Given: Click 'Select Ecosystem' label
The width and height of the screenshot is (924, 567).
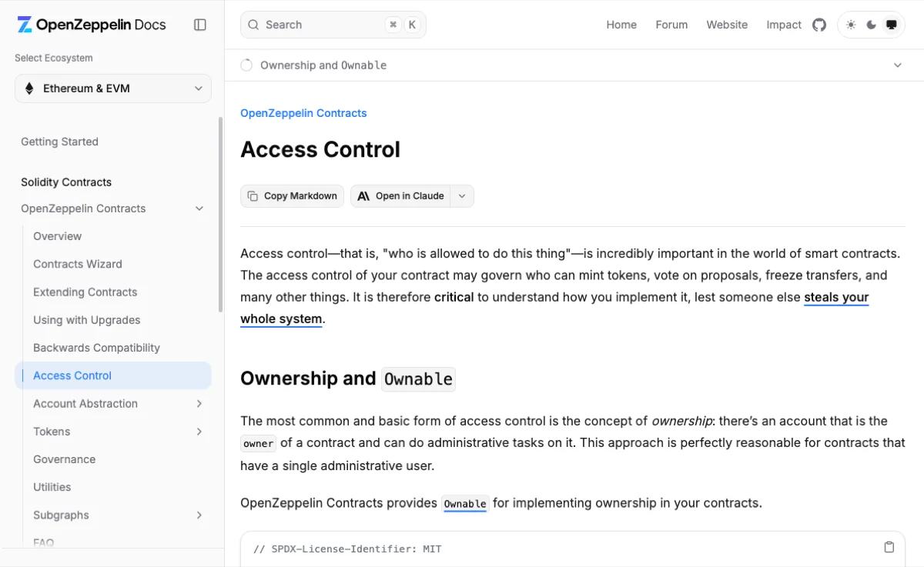Looking at the screenshot, I should (x=53, y=58).
